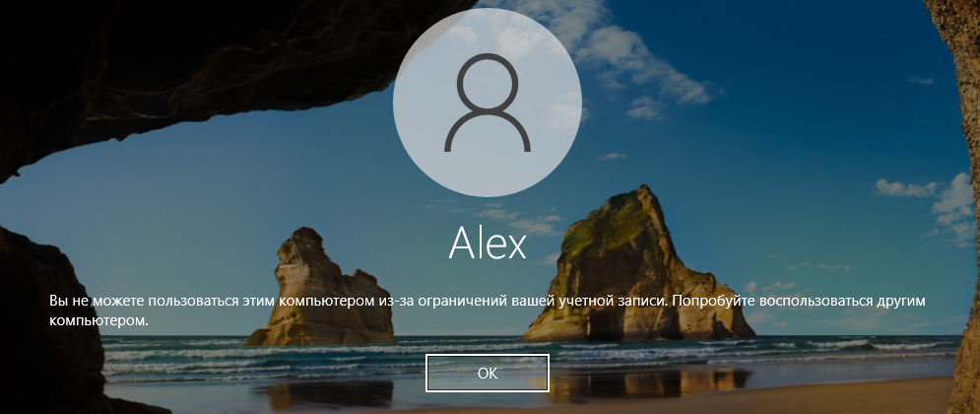Click the account restriction error message

(x=487, y=310)
